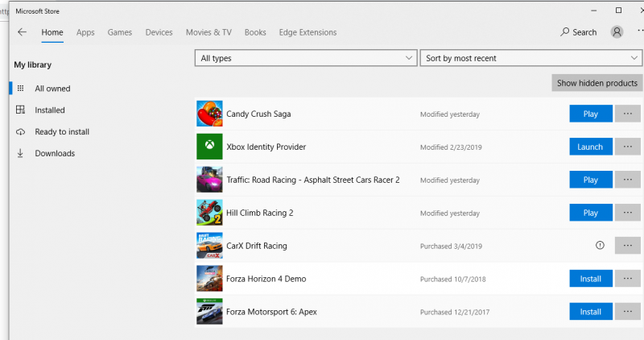This screenshot has height=340, width=644.
Task: Open the user account profile icon
Action: coord(617,32)
